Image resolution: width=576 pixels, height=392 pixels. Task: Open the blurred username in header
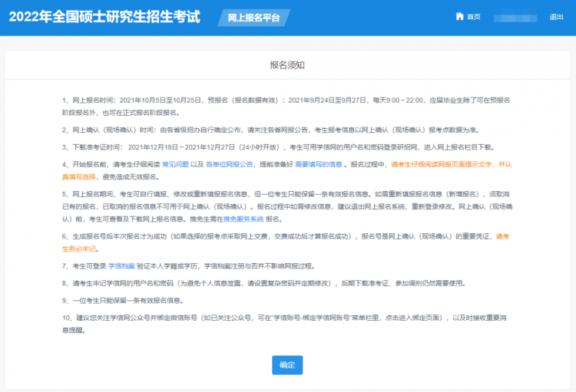515,18
